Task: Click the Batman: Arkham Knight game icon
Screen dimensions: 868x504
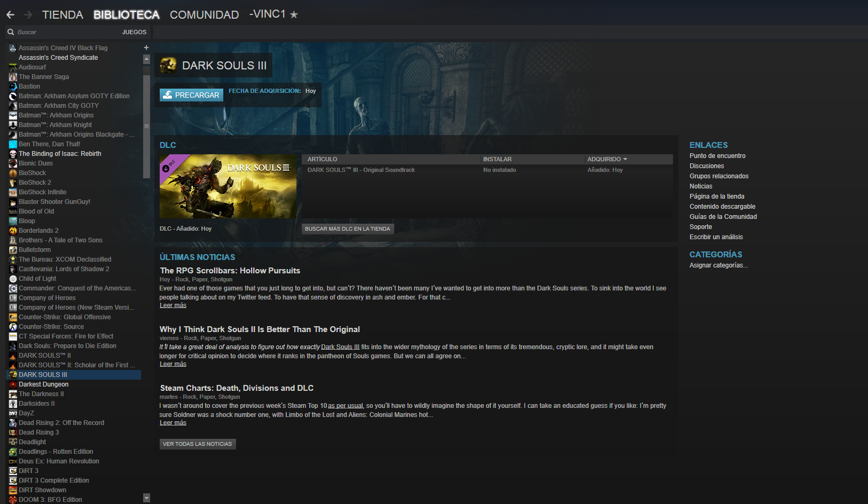Action: [x=13, y=125]
